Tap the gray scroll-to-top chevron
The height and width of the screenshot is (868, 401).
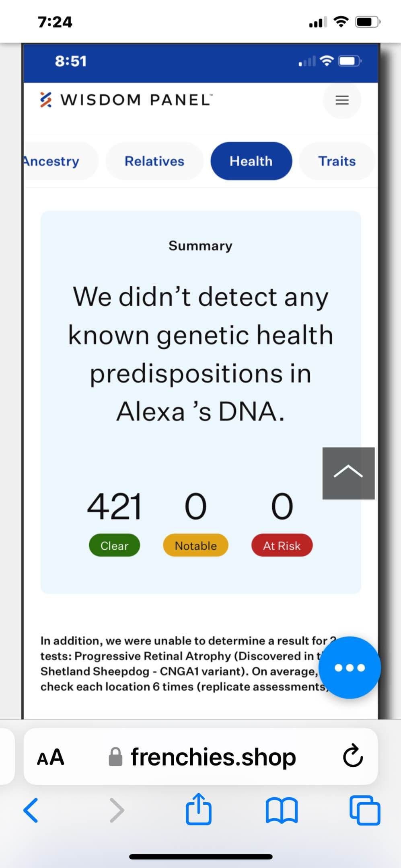tap(348, 473)
